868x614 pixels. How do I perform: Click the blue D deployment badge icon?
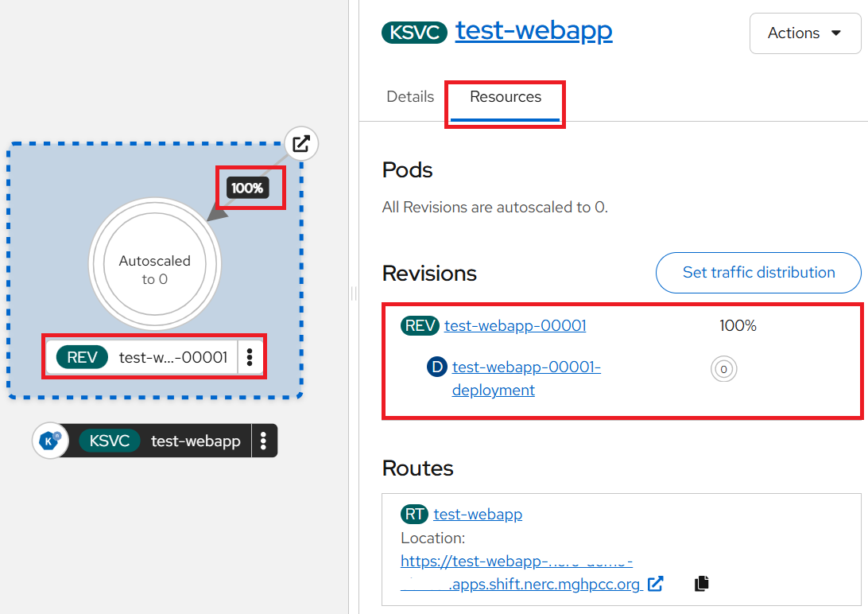(436, 367)
